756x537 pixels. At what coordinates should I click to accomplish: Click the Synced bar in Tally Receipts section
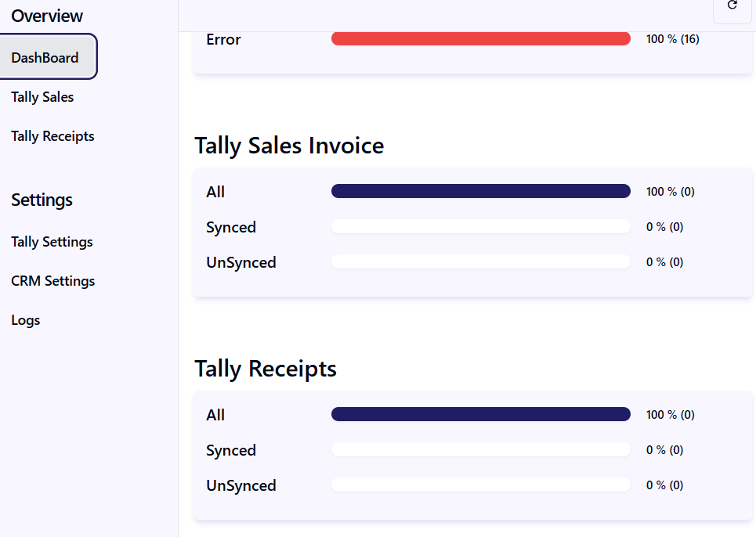480,450
